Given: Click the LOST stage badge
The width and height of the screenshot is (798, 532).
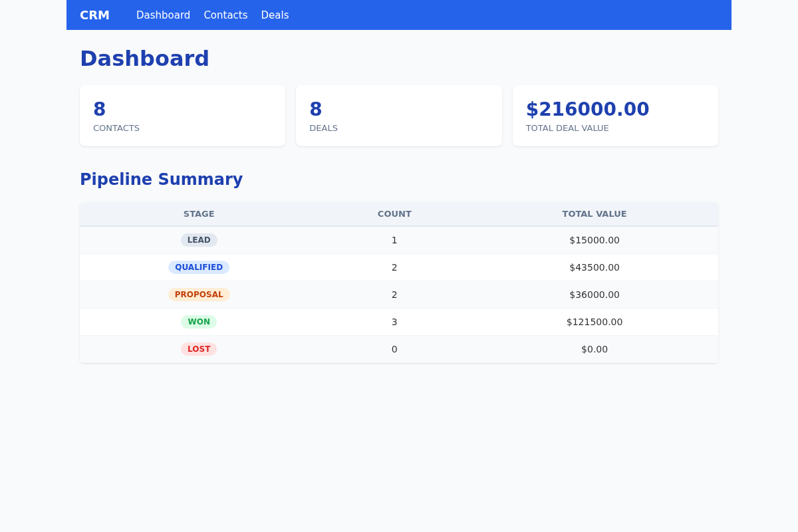Looking at the screenshot, I should (199, 349).
